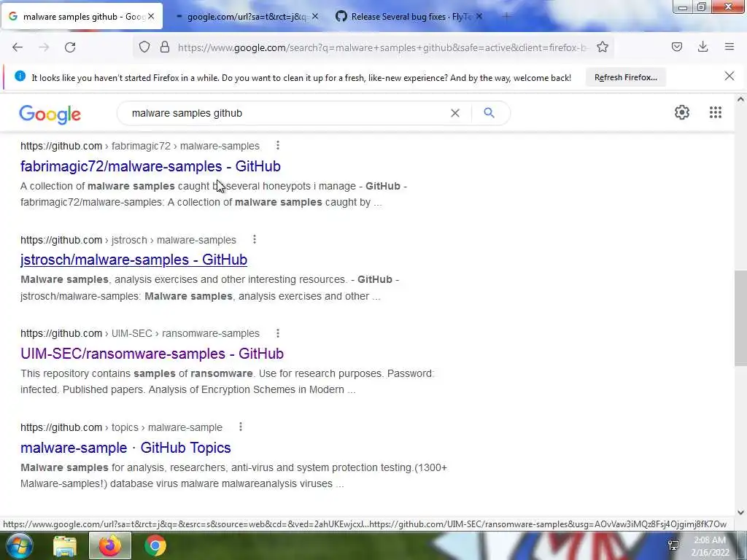This screenshot has height=560, width=747.
Task: Open the Google apps grid
Action: coord(716,112)
